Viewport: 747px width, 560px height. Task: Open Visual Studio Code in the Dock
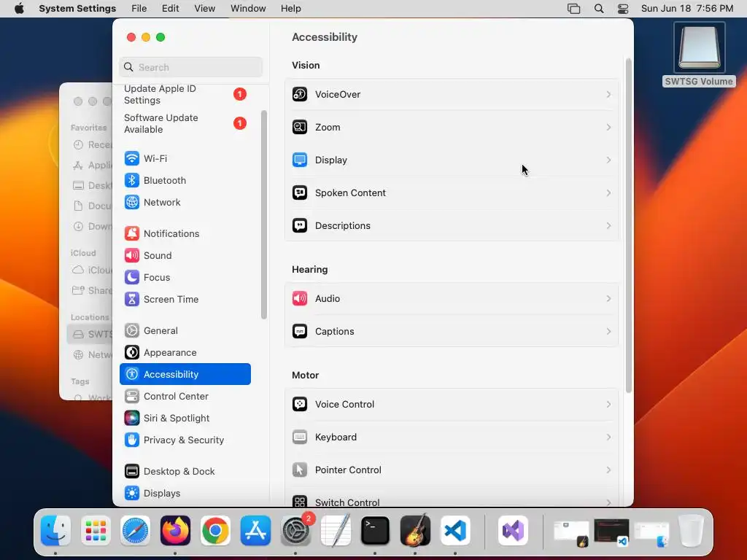coord(455,531)
